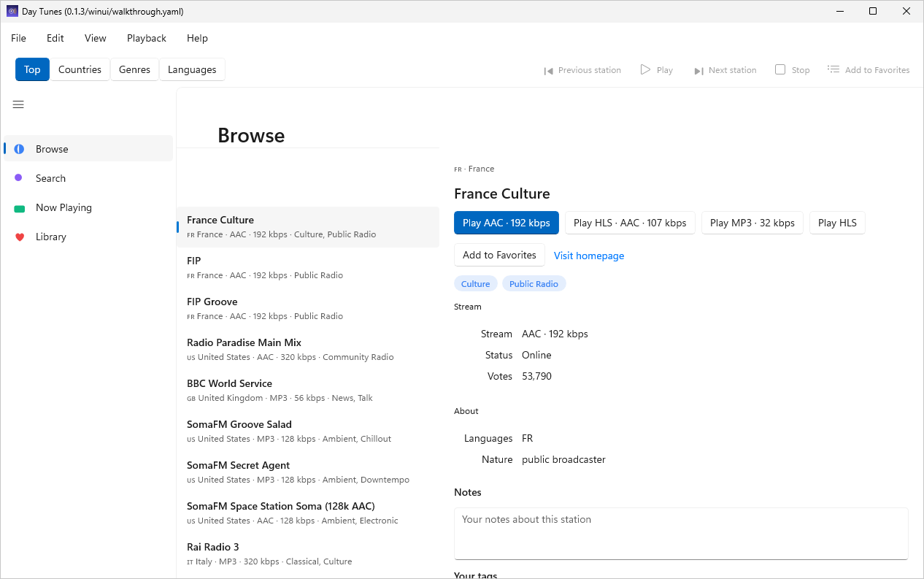Select FIP Groove in the station list
Viewport: 924px width, 579px height.
(308, 309)
